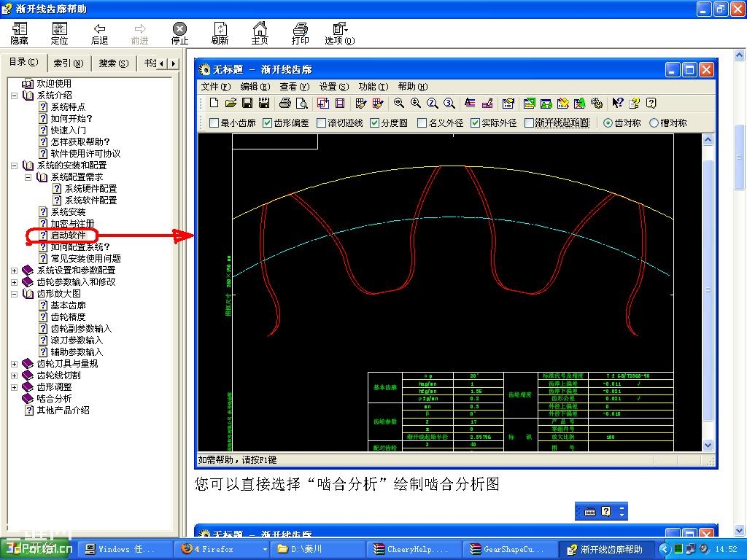
Task: Click the properties sheet icon in 渐开线齿廓 toolbar
Action: pos(508,103)
